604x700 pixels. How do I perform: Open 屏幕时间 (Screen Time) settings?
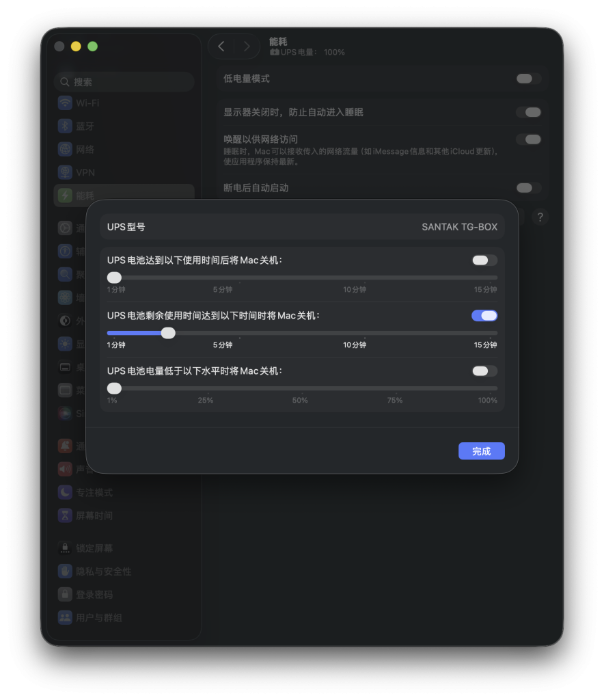coord(94,515)
